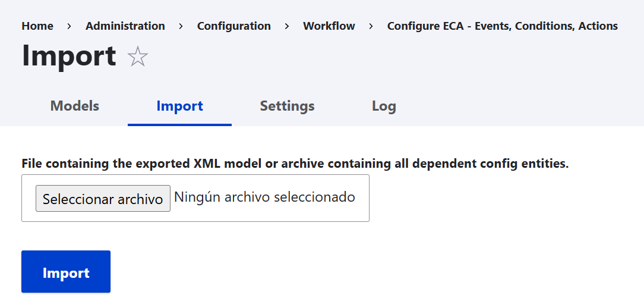The width and height of the screenshot is (644, 304).
Task: Click the 'Ningún archivo seleccionado' text
Action: [x=264, y=197]
